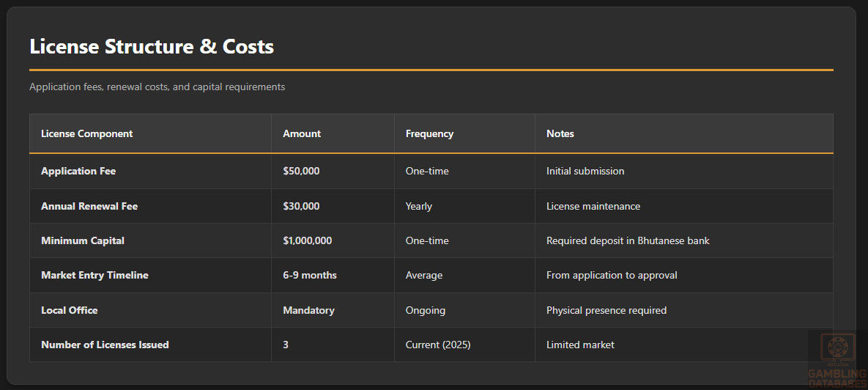Click the License Structure & Costs heading

click(152, 47)
